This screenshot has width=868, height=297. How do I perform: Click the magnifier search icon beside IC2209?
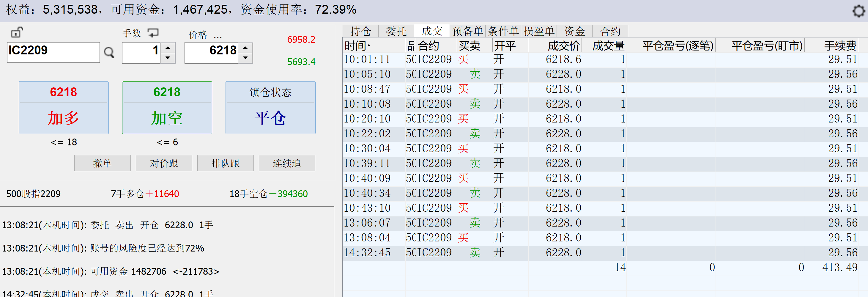pos(109,53)
